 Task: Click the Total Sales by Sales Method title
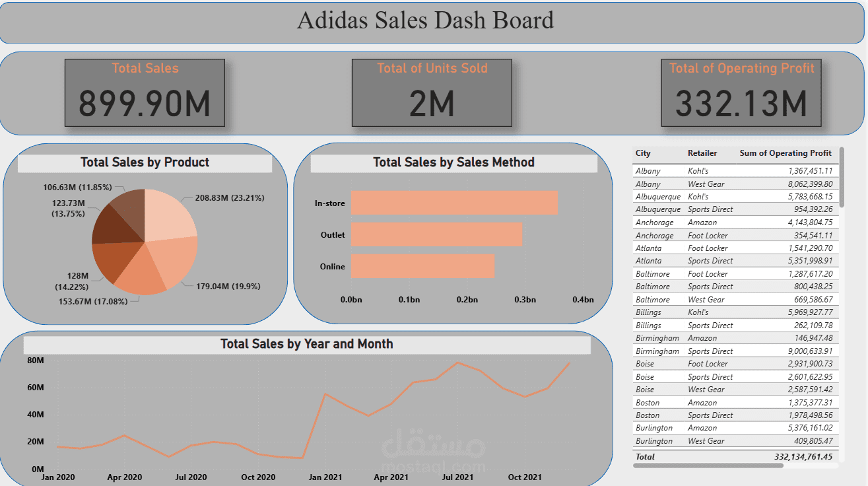453,162
